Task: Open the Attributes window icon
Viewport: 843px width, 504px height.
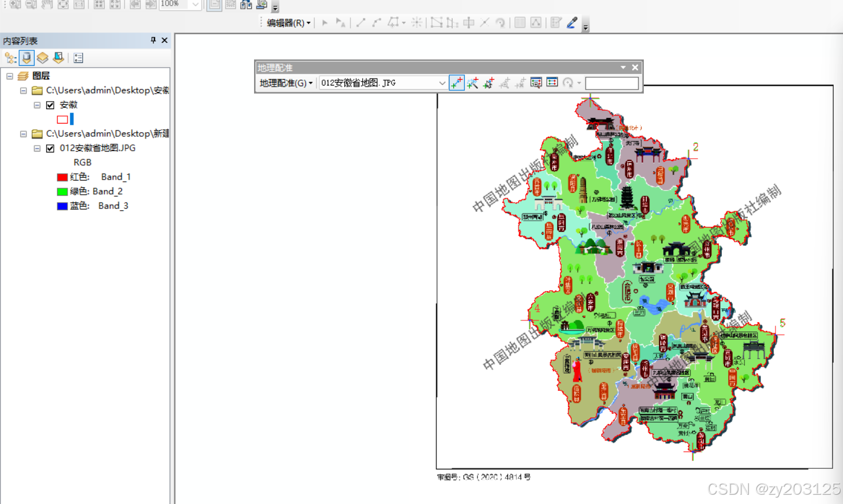Action: (x=520, y=23)
